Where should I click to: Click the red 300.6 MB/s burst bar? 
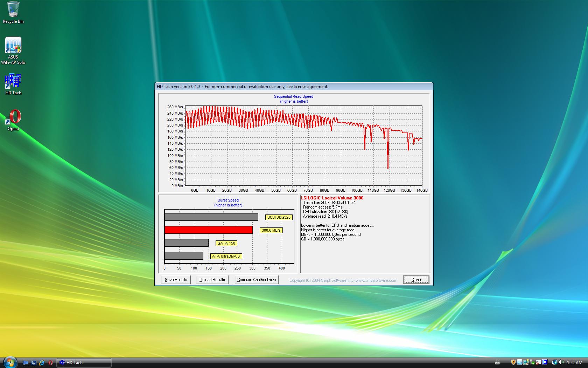click(209, 230)
